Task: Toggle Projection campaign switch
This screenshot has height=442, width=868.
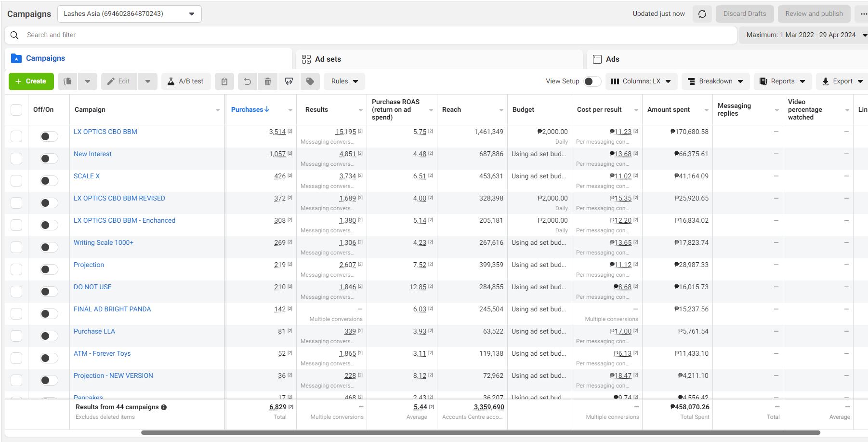Action: coord(49,269)
